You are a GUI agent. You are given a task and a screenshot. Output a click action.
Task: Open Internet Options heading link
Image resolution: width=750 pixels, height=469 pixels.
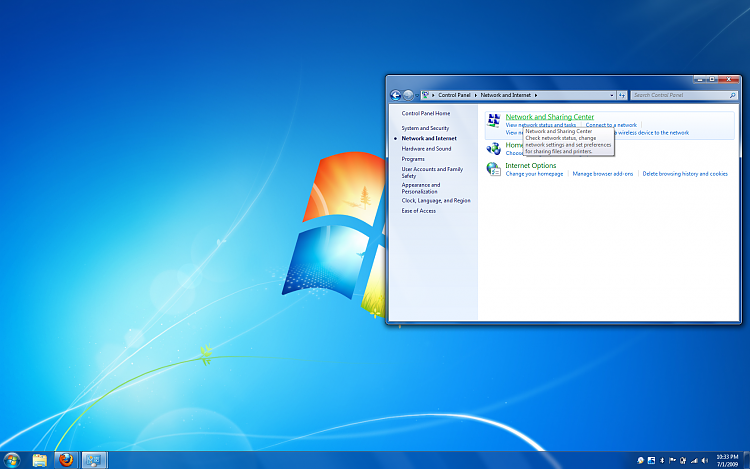(x=530, y=165)
